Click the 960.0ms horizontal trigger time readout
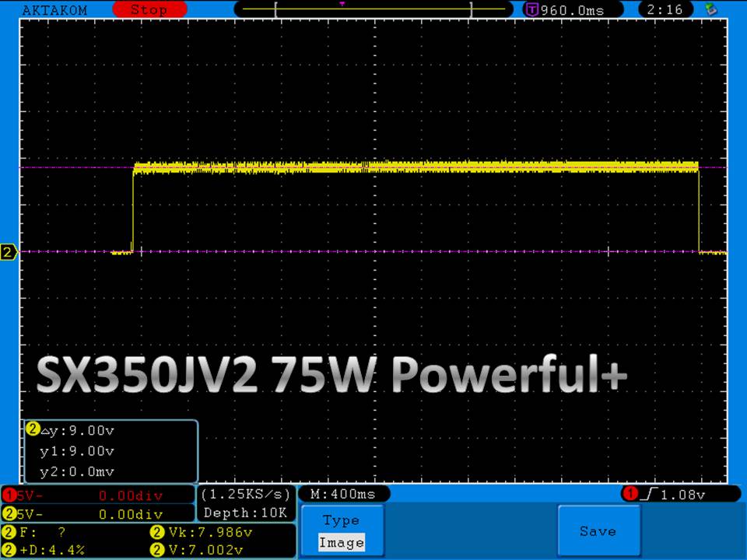This screenshot has height=560, width=747. point(571,10)
